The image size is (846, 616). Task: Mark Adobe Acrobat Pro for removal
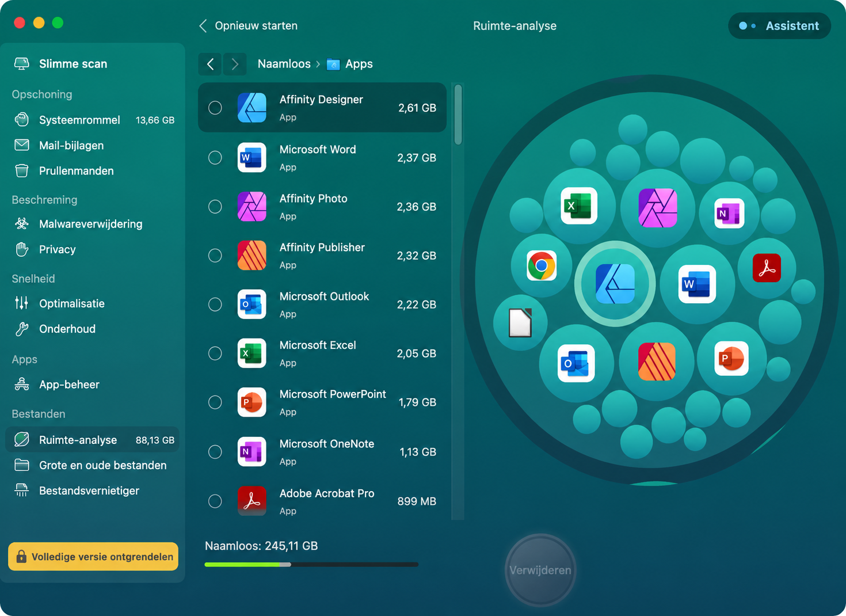coord(215,501)
